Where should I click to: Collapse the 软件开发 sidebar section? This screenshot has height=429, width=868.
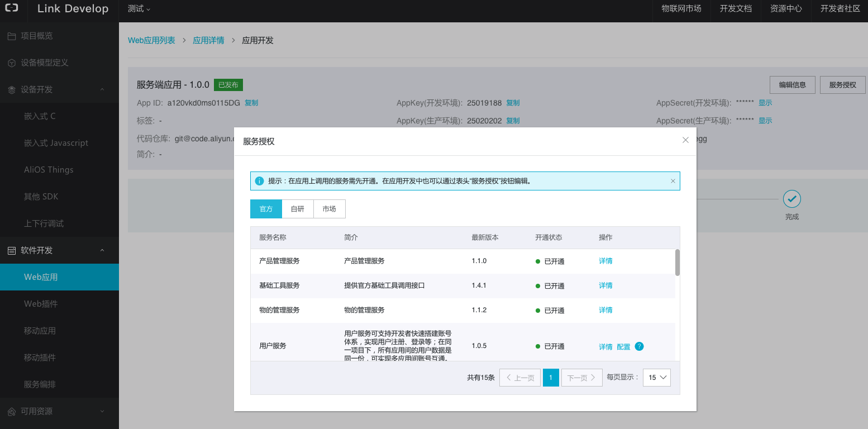pos(102,250)
